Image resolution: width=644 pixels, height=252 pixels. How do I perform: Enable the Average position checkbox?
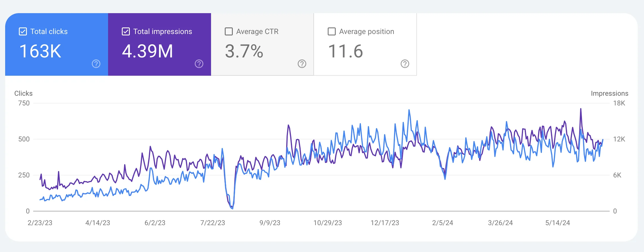tap(332, 31)
